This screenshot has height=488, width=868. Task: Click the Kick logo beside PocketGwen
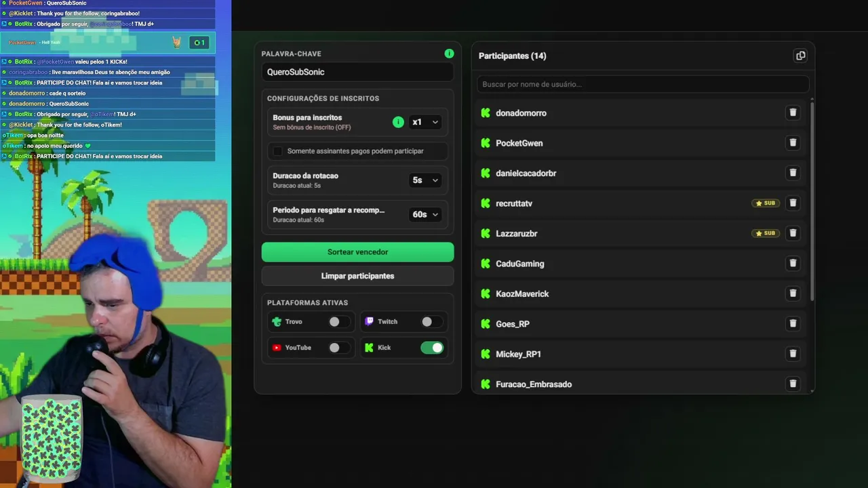click(486, 143)
